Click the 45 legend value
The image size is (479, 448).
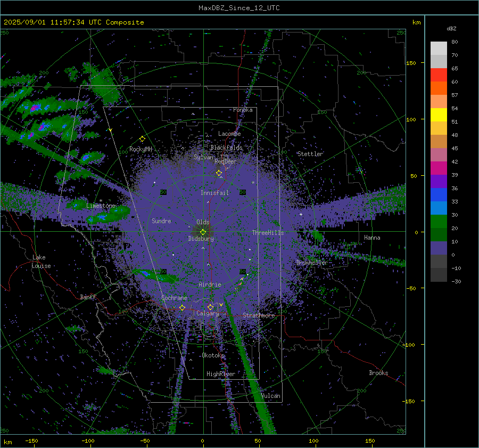pyautogui.click(x=455, y=148)
